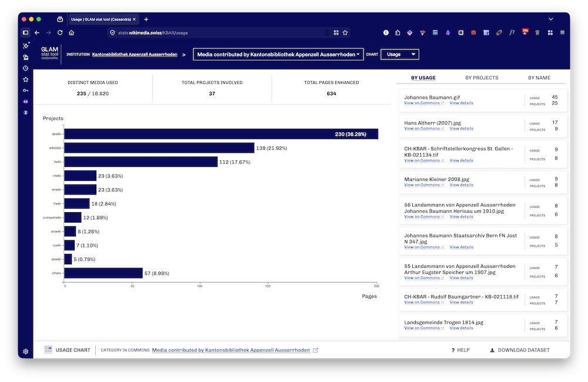View Rudolf Baumgartner KB-021118.tif on Commons
Viewport: 588px width, 382px height.
(x=424, y=303)
